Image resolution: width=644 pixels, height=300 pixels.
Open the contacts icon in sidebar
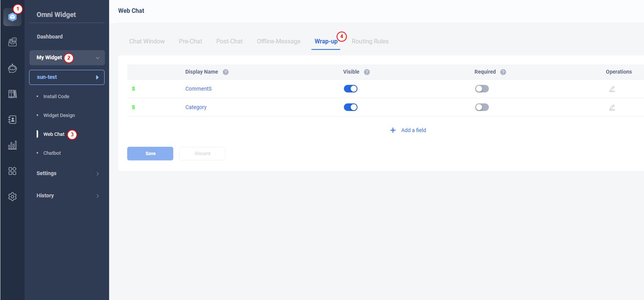tap(12, 120)
